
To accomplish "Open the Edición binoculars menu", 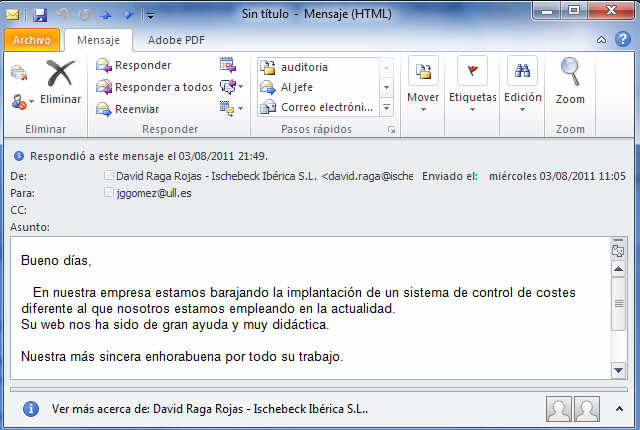I will click(x=522, y=84).
